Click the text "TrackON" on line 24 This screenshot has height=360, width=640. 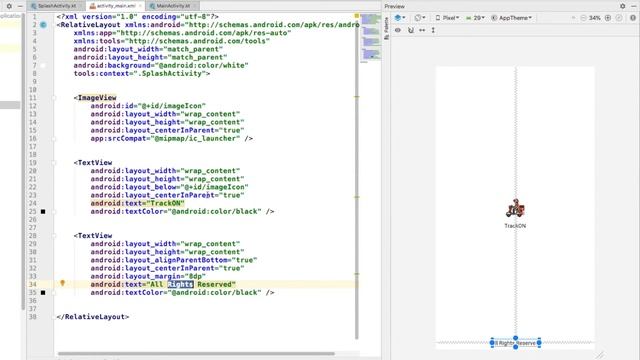(x=165, y=203)
